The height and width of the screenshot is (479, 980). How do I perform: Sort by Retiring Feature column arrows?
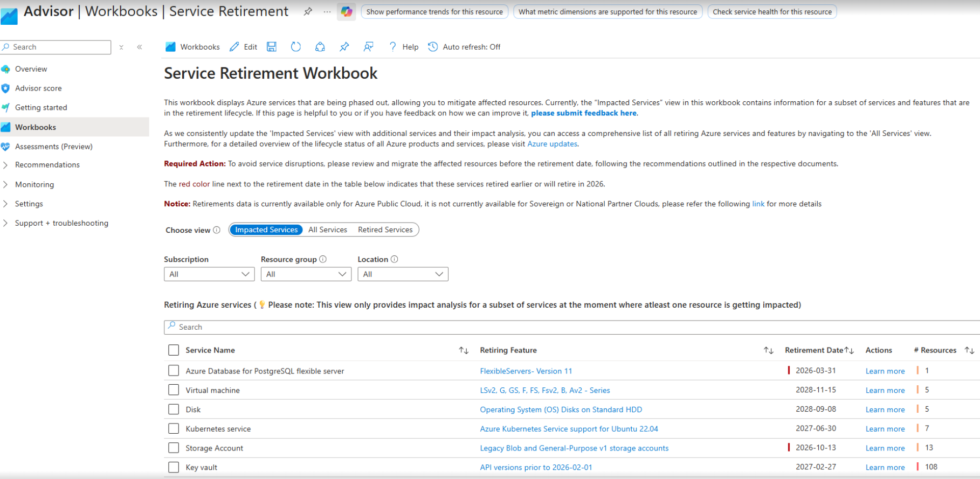click(769, 351)
